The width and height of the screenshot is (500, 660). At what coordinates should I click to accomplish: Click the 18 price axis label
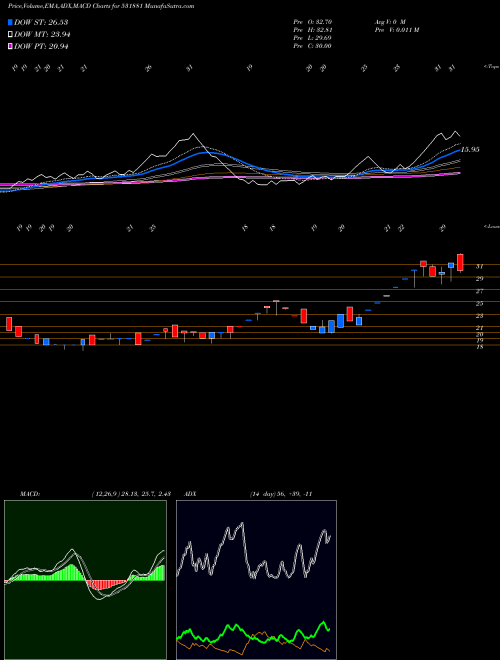coord(479,346)
